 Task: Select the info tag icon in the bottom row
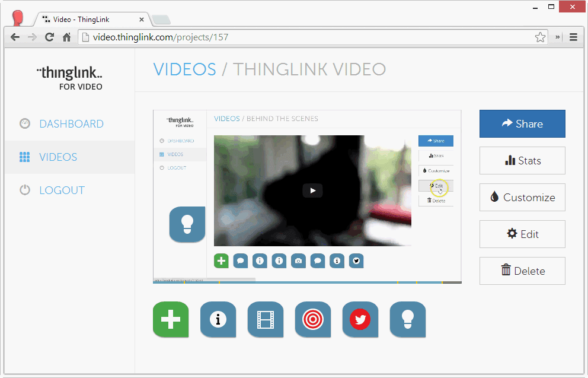tap(218, 319)
